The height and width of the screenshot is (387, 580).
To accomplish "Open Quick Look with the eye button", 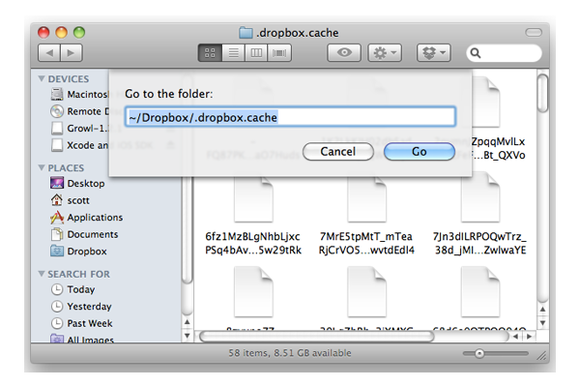I will (344, 53).
